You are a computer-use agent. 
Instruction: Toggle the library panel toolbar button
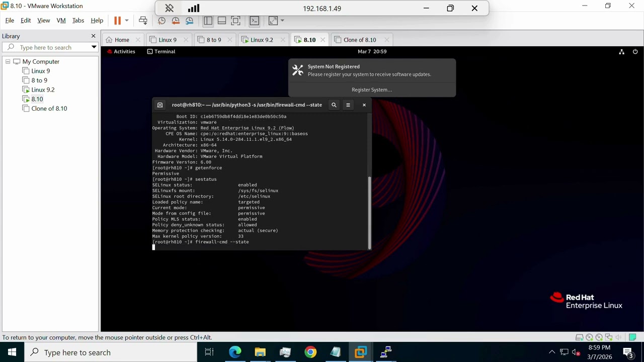[208, 21]
